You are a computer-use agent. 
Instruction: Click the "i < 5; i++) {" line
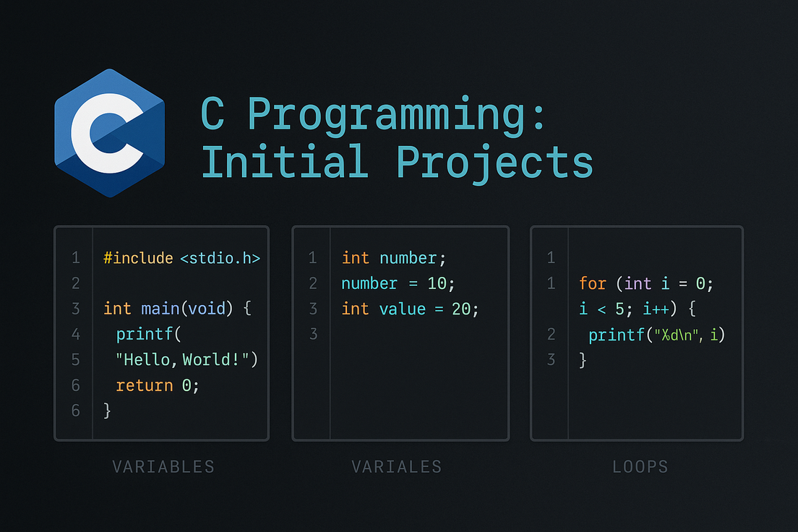tap(638, 309)
